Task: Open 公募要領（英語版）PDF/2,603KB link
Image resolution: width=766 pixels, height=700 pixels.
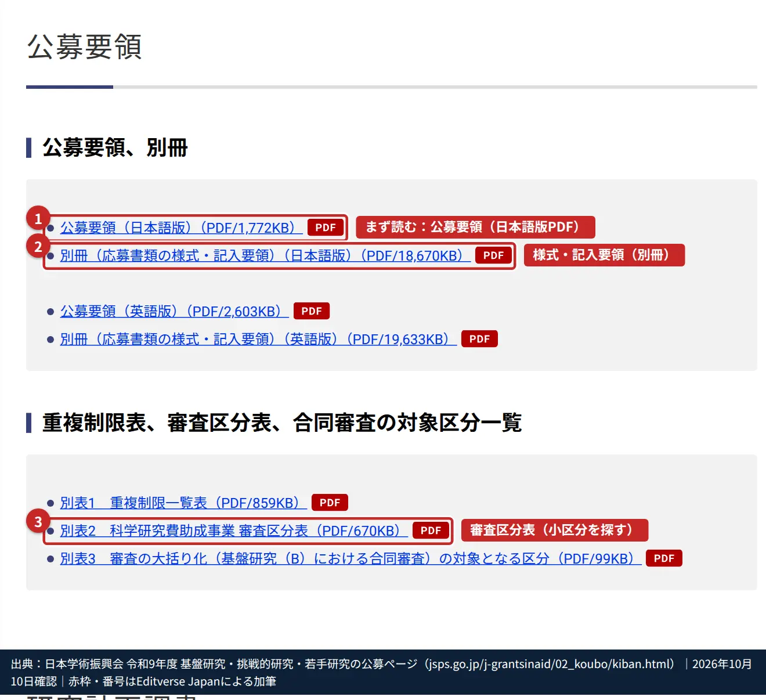Action: click(174, 311)
